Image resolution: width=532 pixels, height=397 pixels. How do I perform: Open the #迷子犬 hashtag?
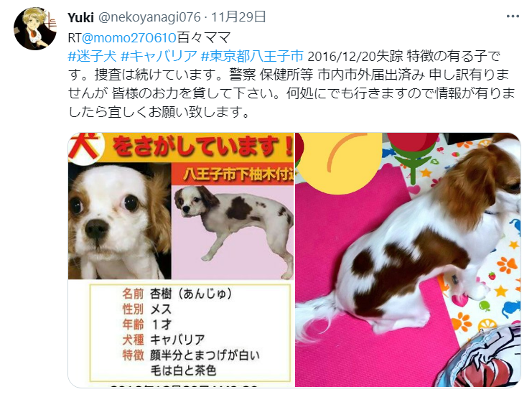click(92, 56)
